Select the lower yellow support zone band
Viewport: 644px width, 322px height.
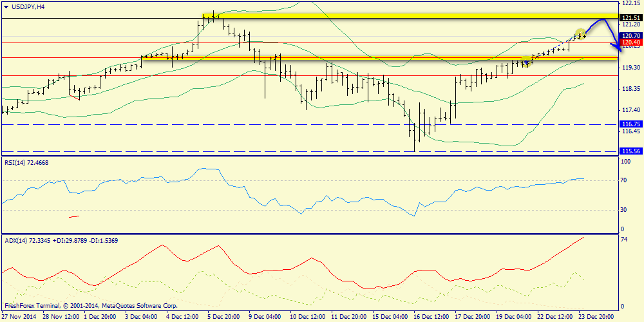[x=379, y=59]
